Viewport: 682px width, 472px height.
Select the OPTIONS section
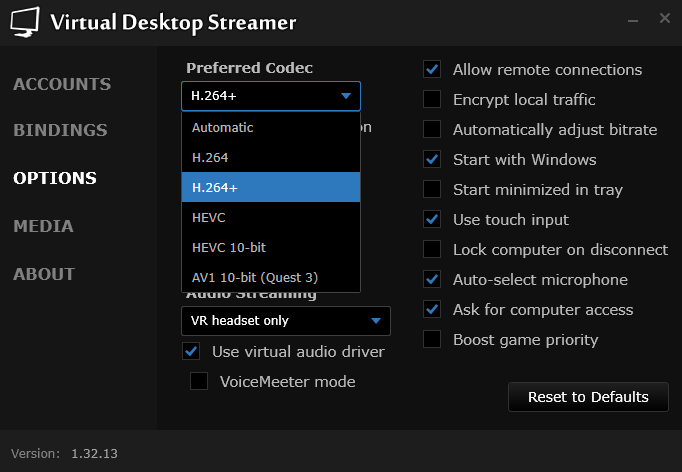(x=55, y=178)
